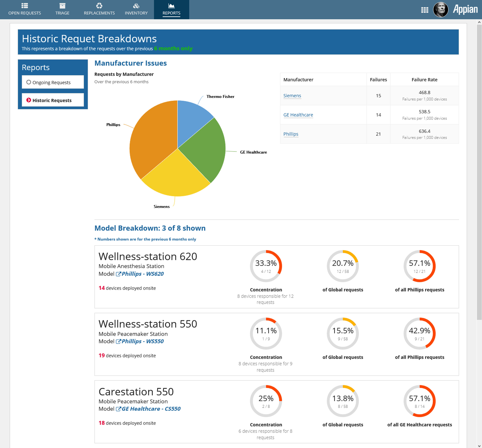The height and width of the screenshot is (448, 482).
Task: Open the Phillips manufacturer link in table
Action: pos(291,134)
